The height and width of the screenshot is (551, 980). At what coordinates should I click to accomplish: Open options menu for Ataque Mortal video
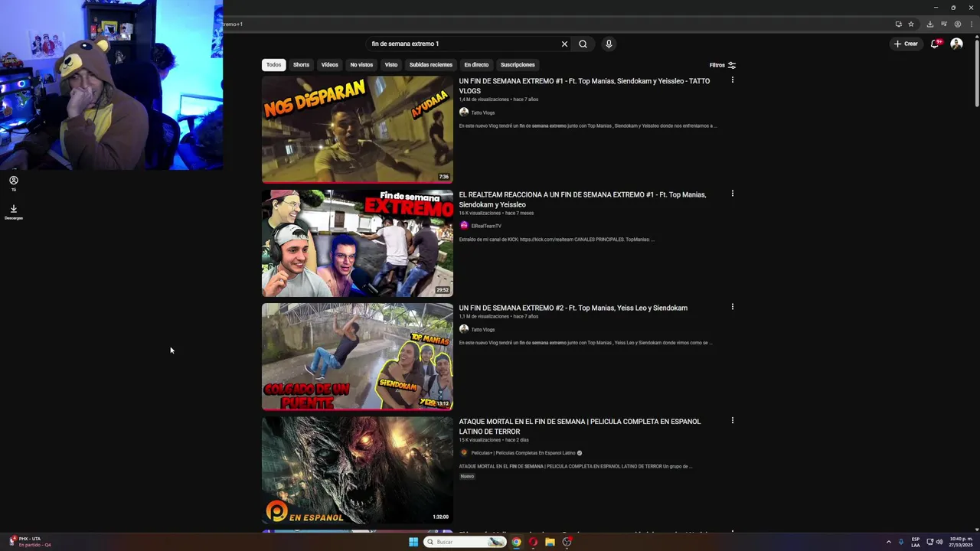point(732,420)
